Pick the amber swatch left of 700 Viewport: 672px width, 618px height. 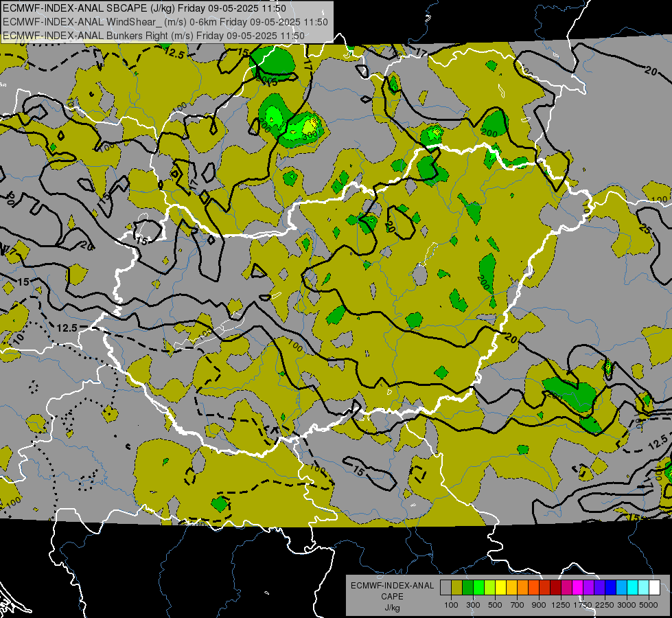511,588
